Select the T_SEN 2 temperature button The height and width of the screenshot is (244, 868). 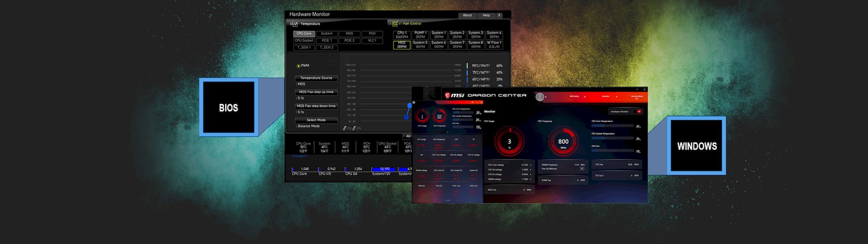tap(327, 47)
